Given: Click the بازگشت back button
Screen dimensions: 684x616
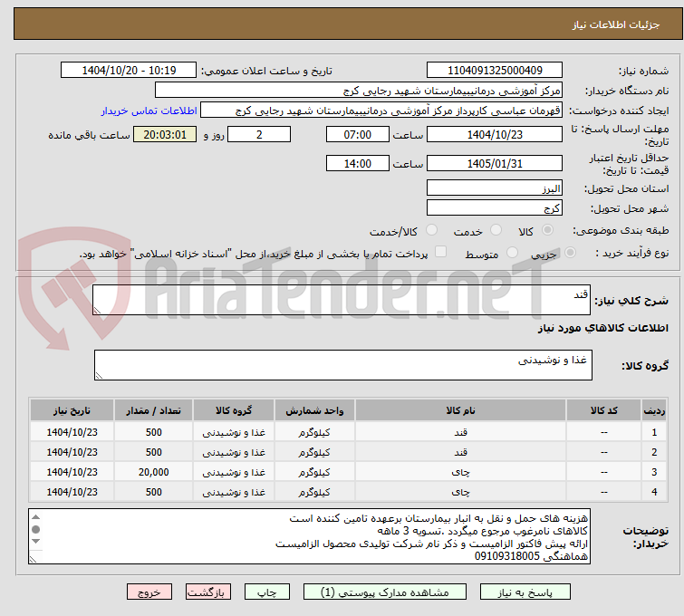Looking at the screenshot, I should pos(208,592).
